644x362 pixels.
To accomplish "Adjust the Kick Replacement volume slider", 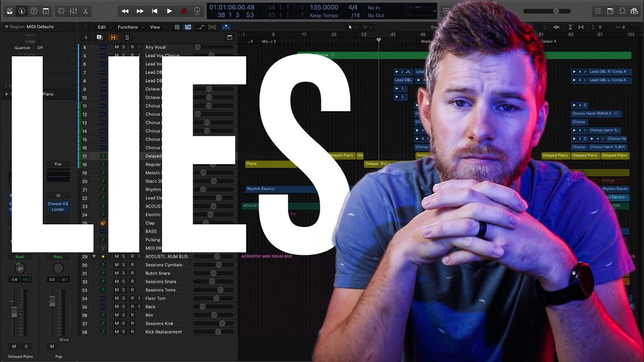I will [x=214, y=332].
